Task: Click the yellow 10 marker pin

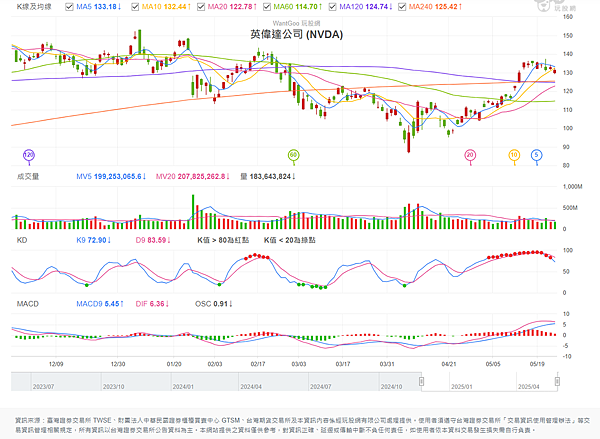Action: pos(514,156)
